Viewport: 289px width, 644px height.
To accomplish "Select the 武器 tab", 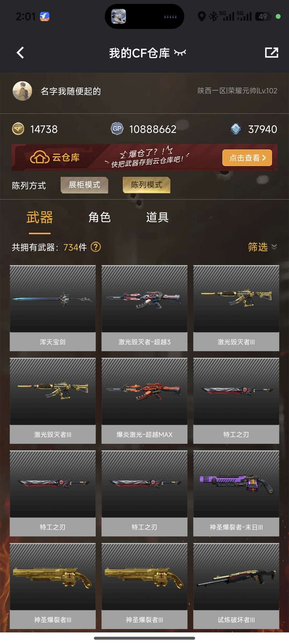I will click(x=40, y=217).
